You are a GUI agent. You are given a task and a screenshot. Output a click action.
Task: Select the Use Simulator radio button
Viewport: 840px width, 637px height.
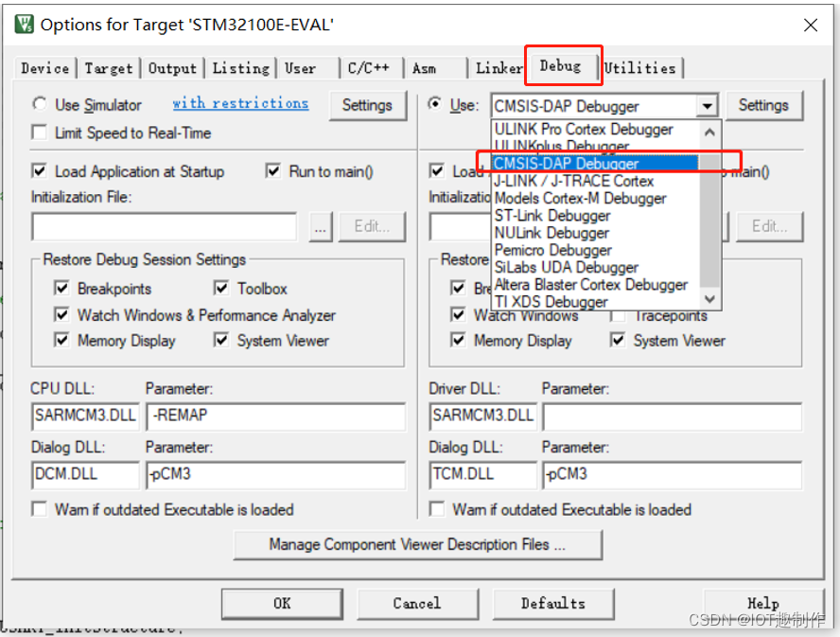coord(40,104)
